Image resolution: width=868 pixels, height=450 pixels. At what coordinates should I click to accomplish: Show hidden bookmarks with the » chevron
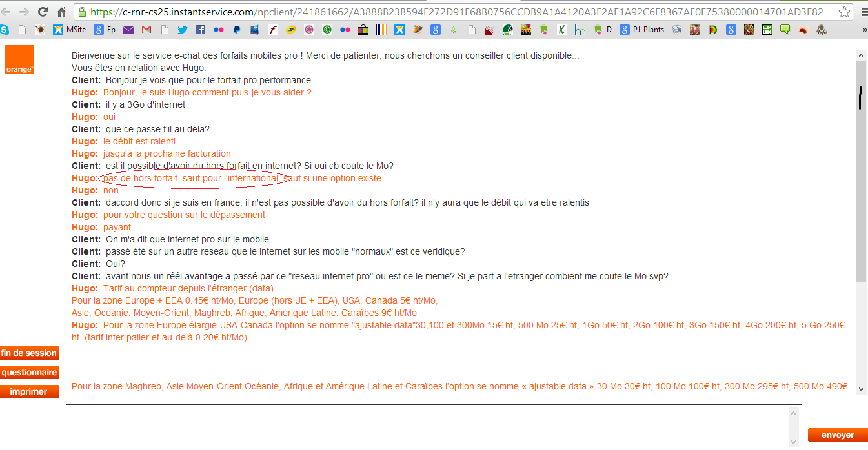click(864, 30)
